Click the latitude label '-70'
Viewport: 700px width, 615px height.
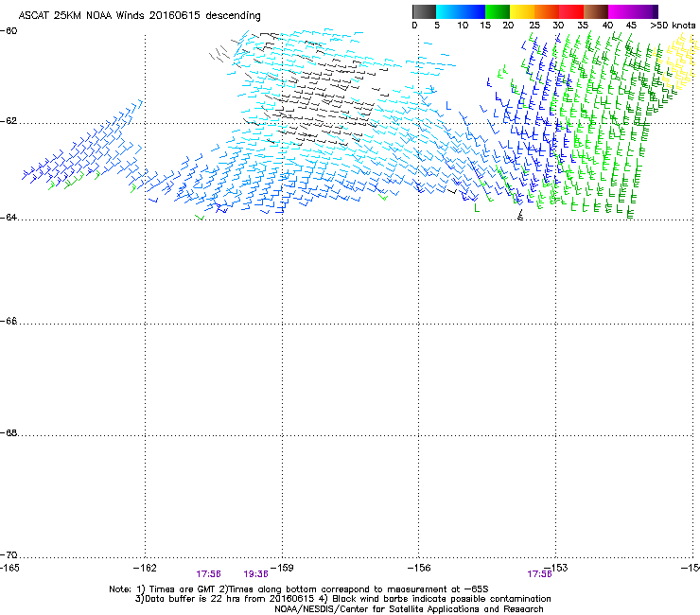point(9,555)
